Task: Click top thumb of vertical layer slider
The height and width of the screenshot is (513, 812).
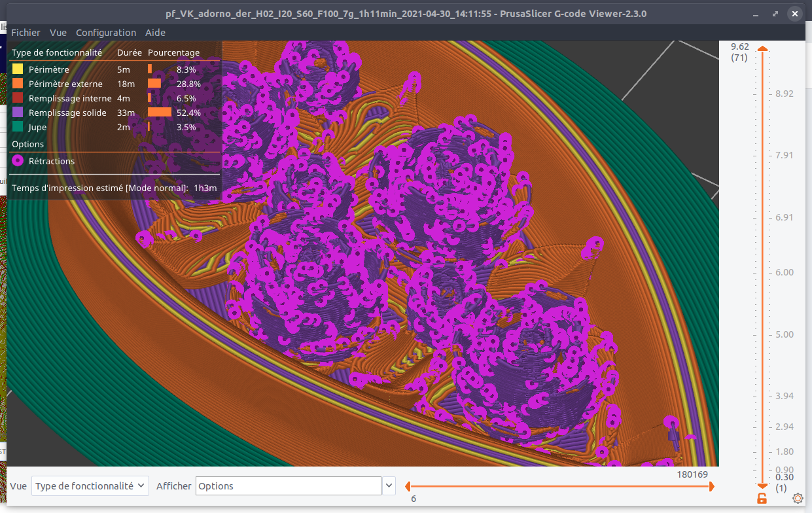Action: [762, 47]
